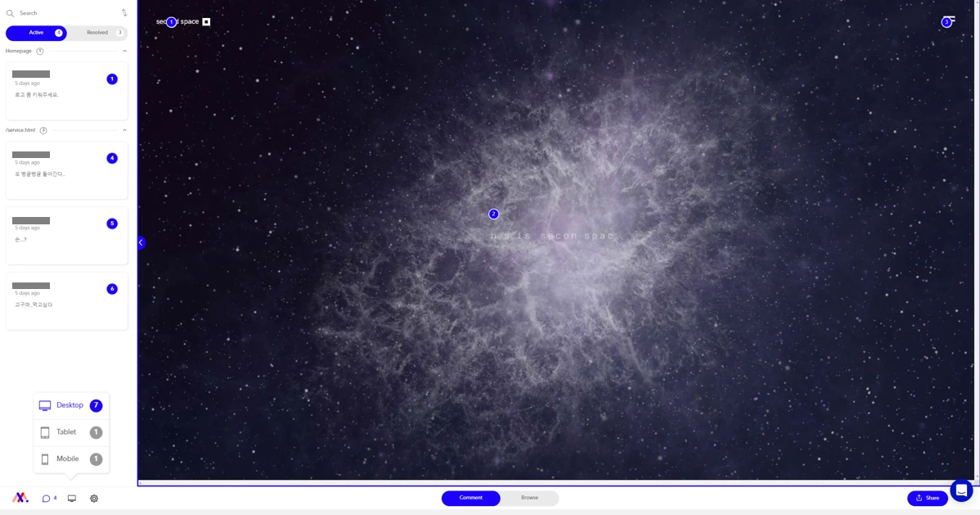Click the Tablet device icon in popup

(45, 432)
